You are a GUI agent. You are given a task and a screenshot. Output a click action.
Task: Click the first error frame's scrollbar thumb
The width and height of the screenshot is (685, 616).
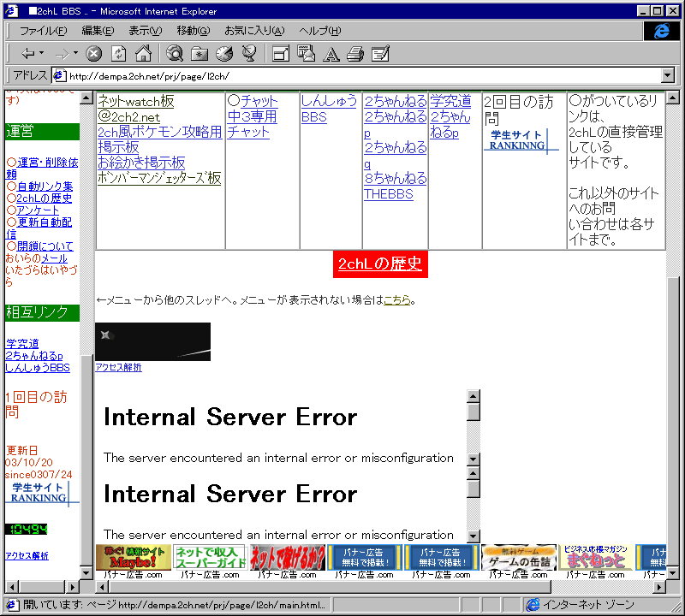coord(474,412)
